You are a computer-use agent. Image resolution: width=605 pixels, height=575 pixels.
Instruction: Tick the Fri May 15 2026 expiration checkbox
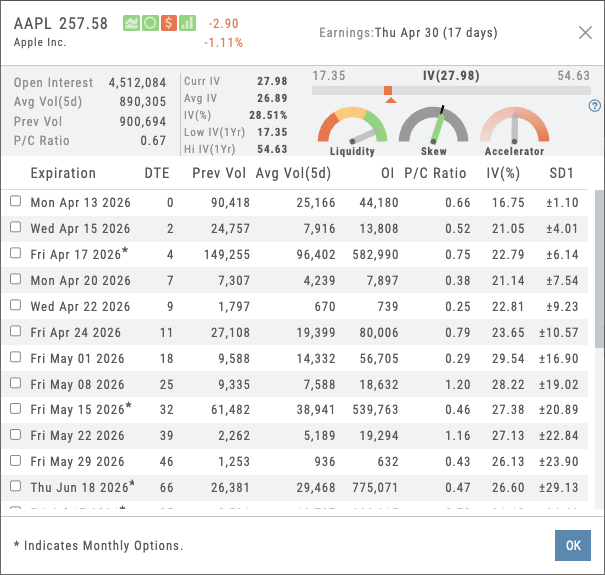15,410
